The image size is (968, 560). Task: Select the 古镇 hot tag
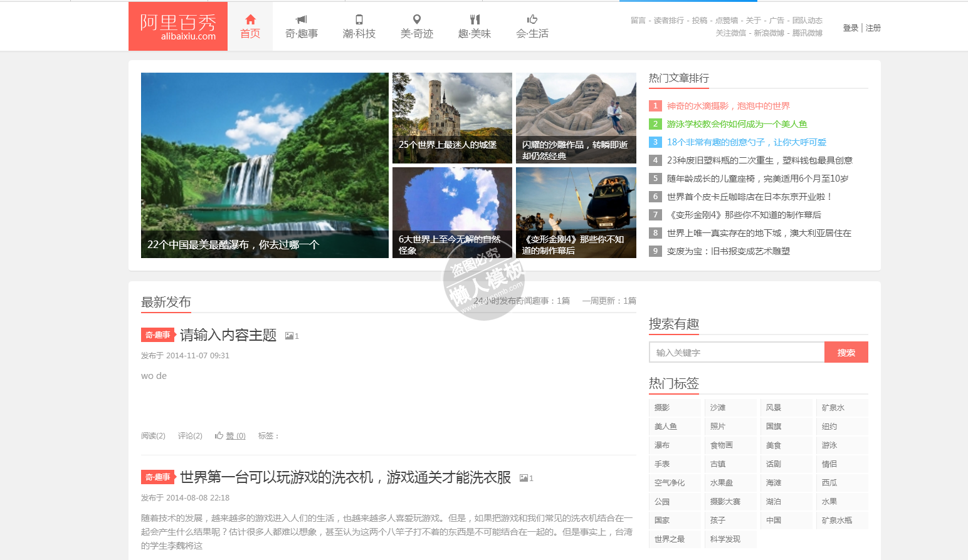click(731, 464)
